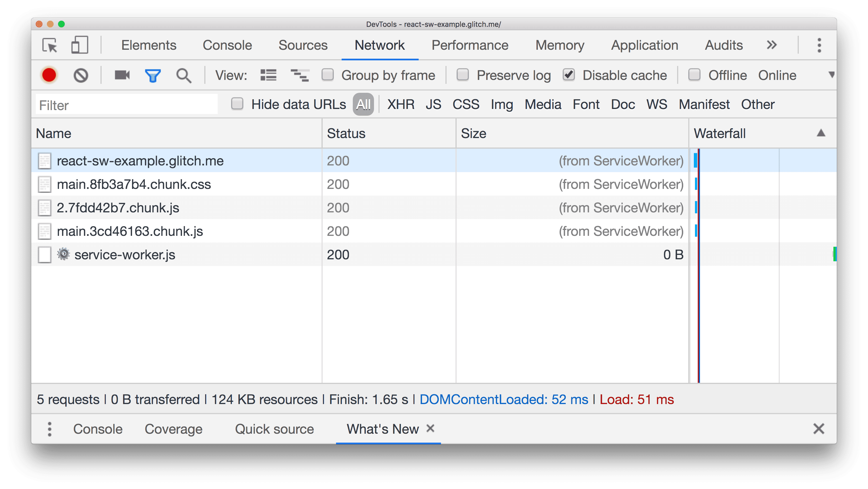Select the list view icon
This screenshot has height=489, width=868.
point(268,75)
